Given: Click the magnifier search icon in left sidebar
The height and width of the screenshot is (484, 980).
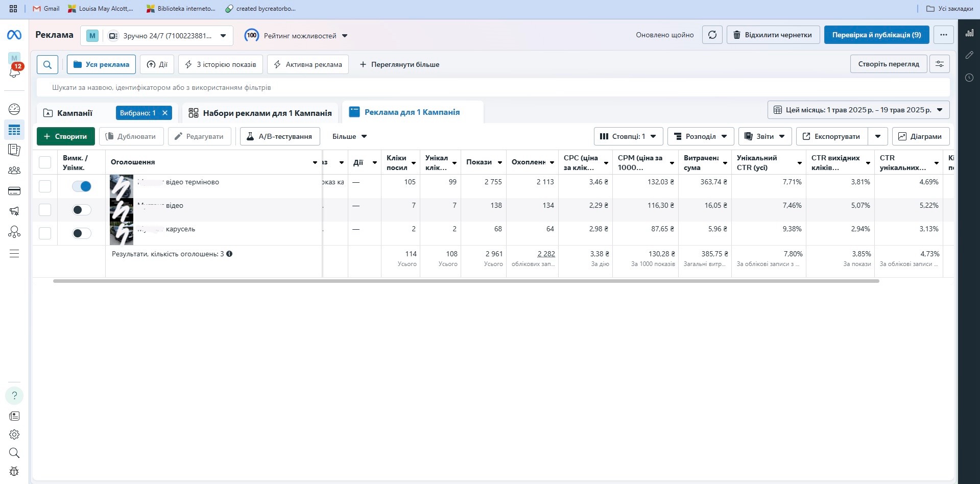Looking at the screenshot, I should coord(14,453).
